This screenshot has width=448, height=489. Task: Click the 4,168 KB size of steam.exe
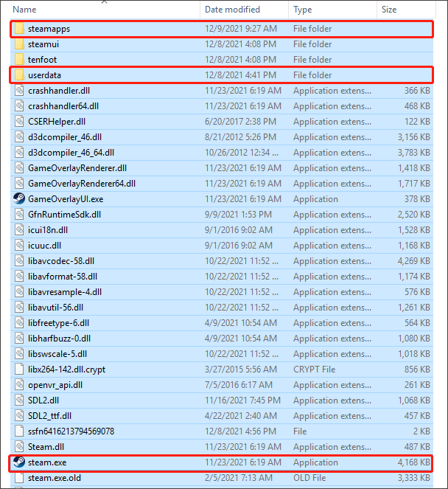tap(413, 462)
